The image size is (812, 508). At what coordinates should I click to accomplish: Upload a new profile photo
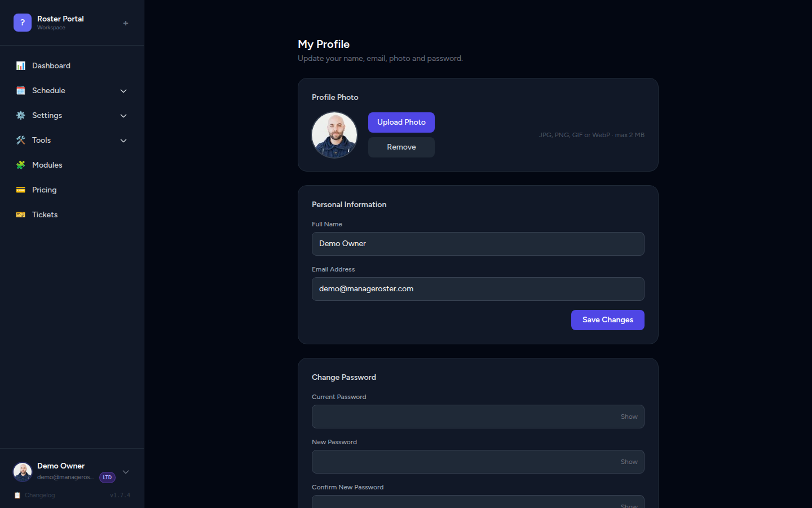pos(401,122)
